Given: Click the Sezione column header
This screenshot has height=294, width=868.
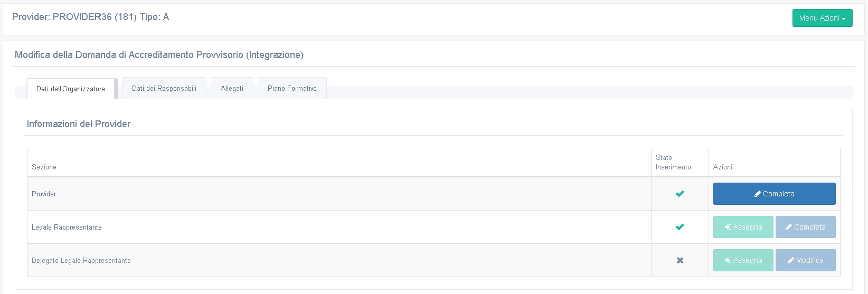Looking at the screenshot, I should [x=44, y=167].
